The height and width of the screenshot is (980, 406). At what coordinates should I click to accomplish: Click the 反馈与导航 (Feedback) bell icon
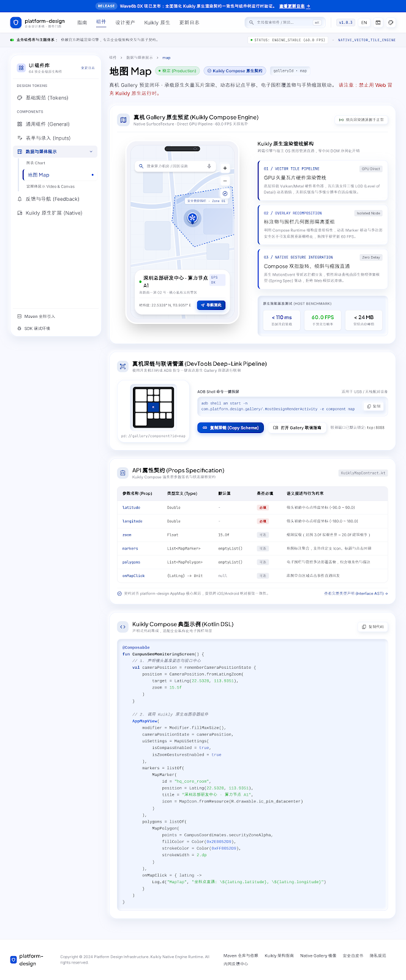click(x=20, y=199)
